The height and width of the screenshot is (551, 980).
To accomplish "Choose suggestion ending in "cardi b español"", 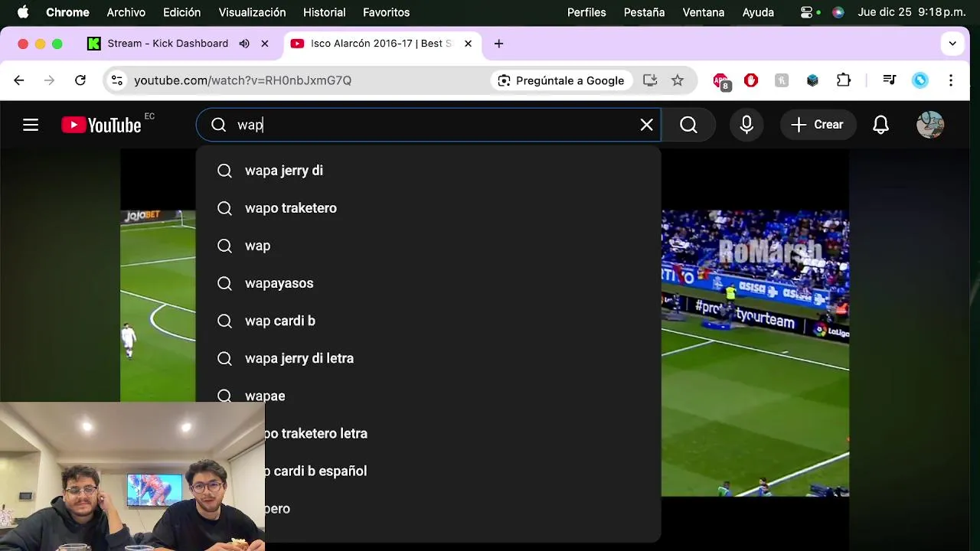I will click(462, 471).
